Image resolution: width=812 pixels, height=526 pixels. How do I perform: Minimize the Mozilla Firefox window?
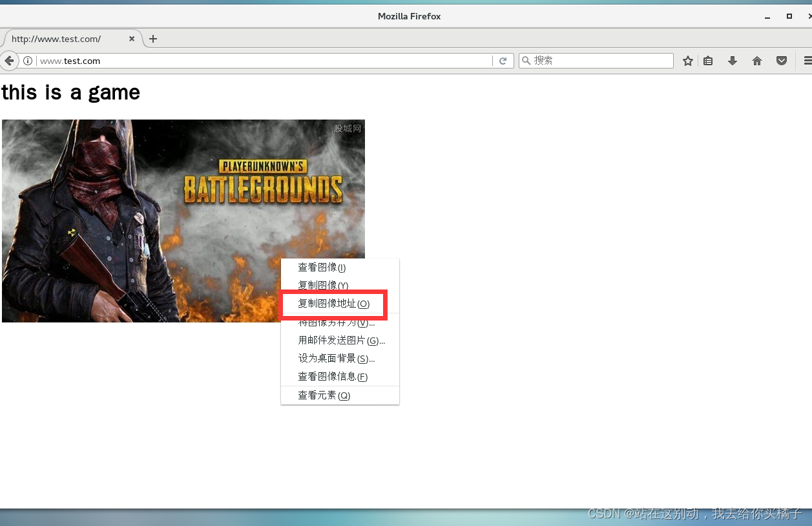point(767,17)
